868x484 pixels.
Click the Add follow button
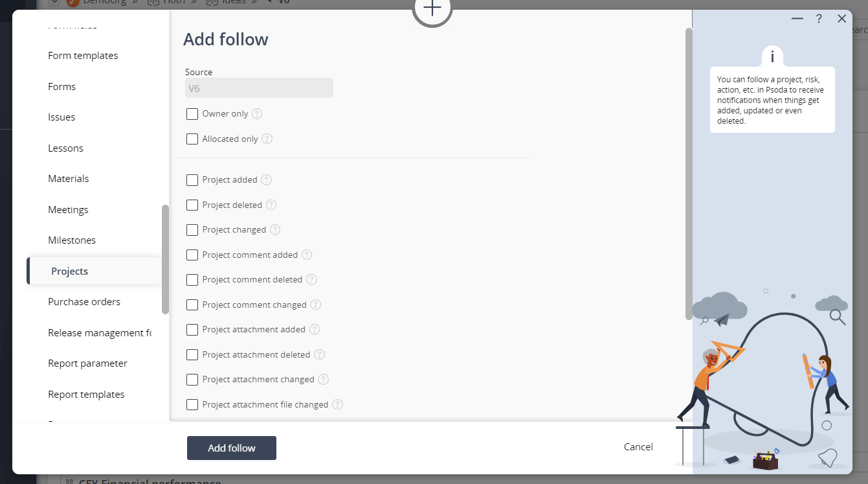point(232,448)
